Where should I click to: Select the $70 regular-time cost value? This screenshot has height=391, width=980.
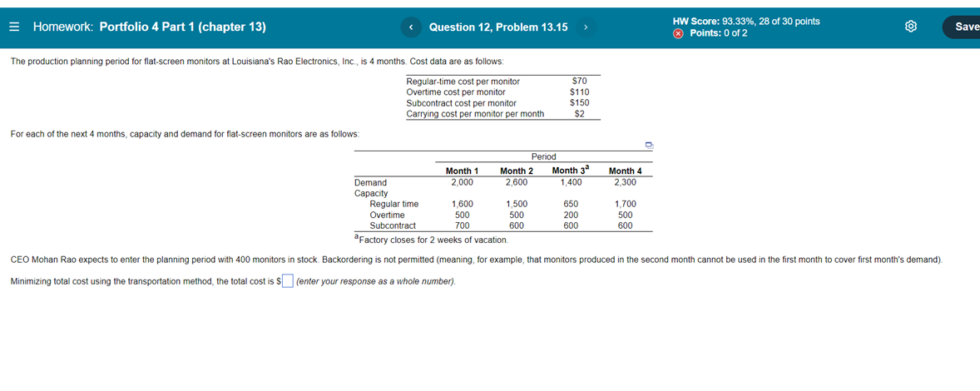pos(579,82)
